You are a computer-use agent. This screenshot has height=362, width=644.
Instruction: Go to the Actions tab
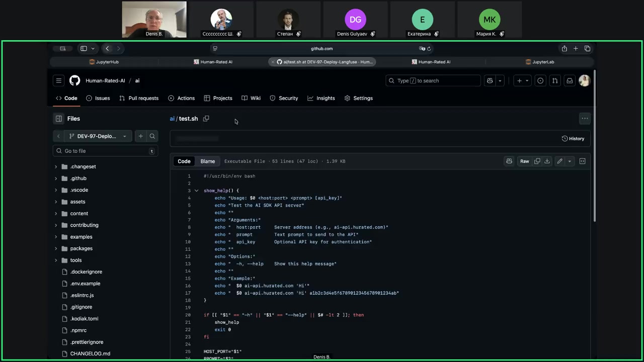click(181, 98)
